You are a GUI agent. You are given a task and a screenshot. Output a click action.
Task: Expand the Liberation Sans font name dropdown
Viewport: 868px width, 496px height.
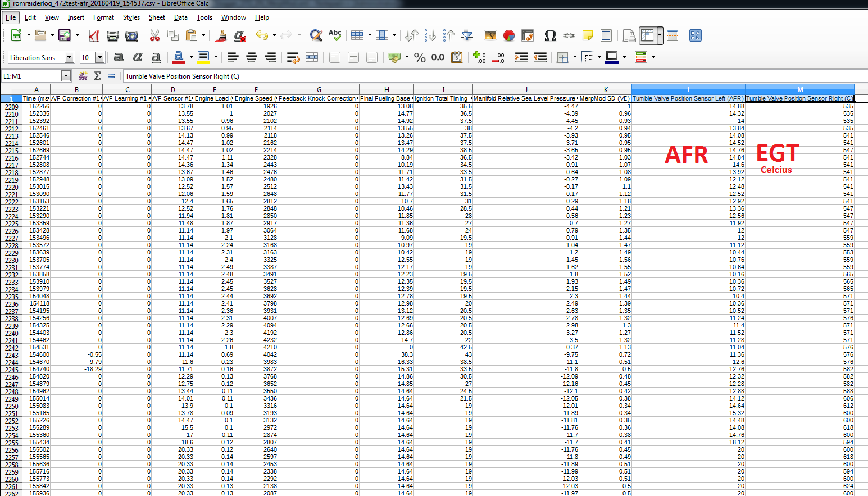69,57
